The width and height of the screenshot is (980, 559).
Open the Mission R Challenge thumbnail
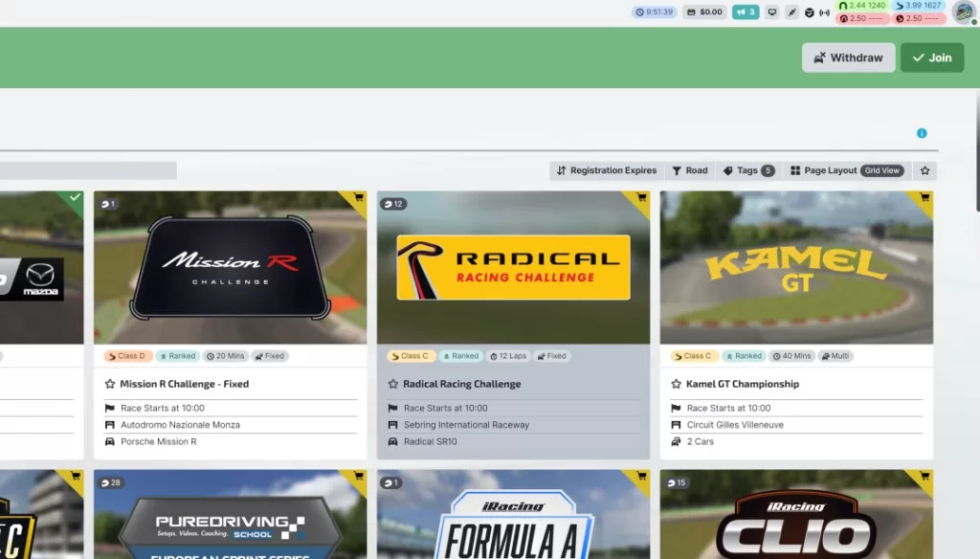click(230, 268)
